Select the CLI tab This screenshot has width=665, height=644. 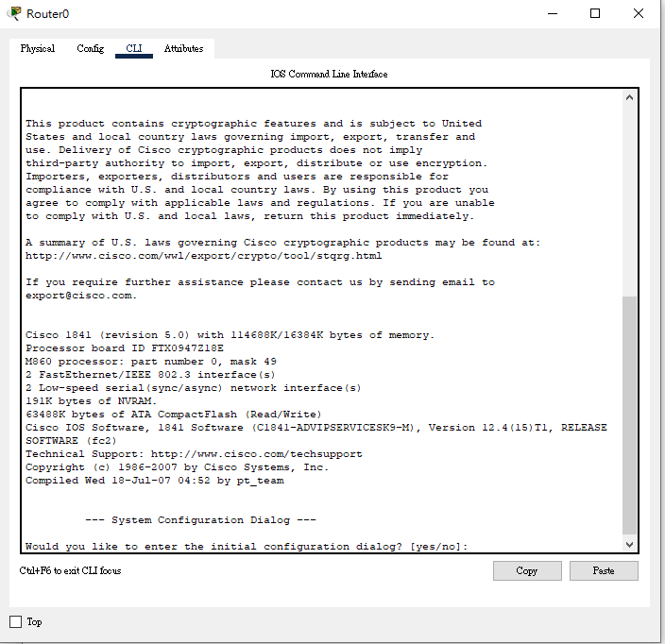(134, 49)
